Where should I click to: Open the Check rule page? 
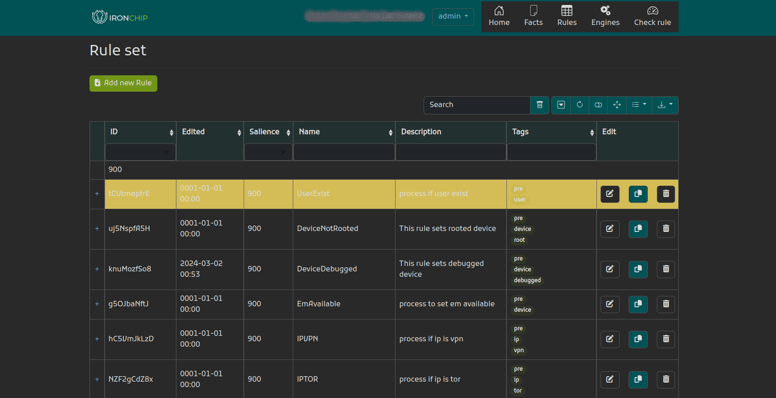(x=652, y=16)
